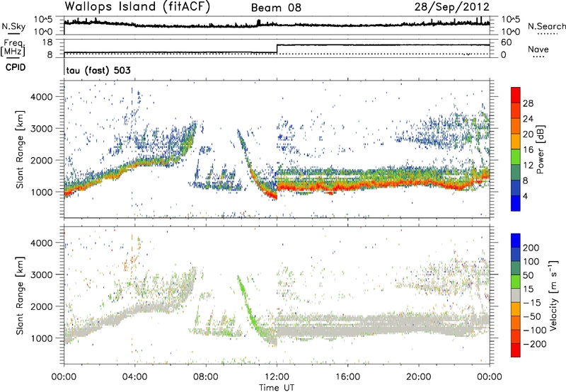Click the '18' frequency axis tick
The height and width of the screenshot is (392, 566).
[x=47, y=42]
